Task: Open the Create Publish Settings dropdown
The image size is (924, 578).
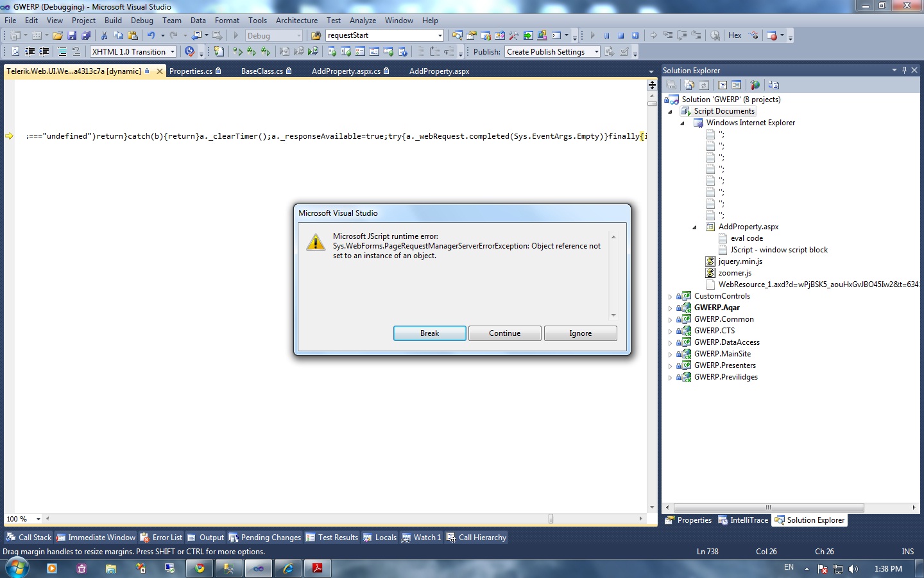Action: [x=596, y=52]
